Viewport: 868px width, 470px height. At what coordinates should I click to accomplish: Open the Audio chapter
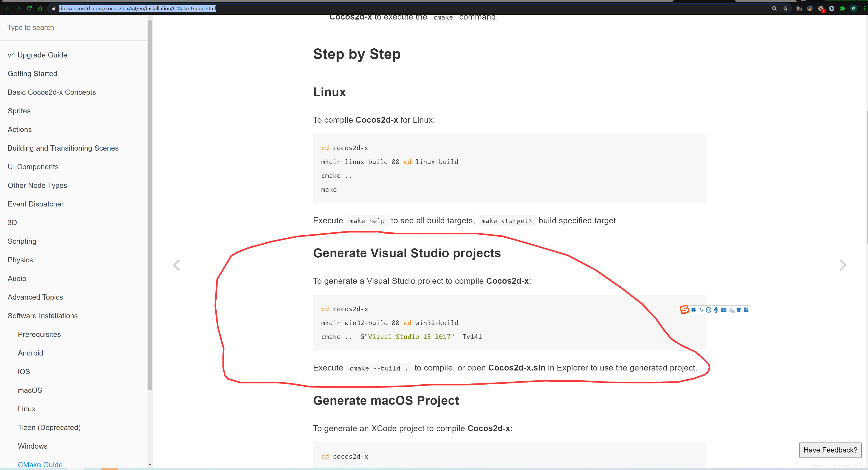point(17,279)
